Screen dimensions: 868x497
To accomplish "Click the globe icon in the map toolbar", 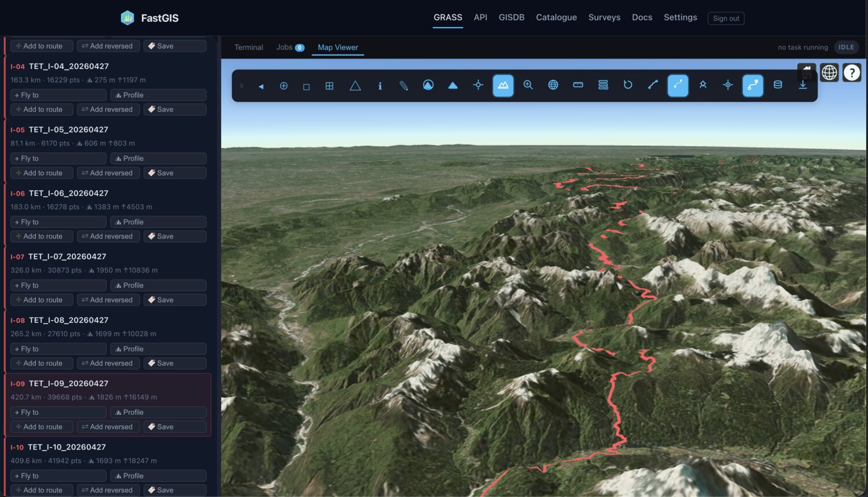I will (553, 85).
